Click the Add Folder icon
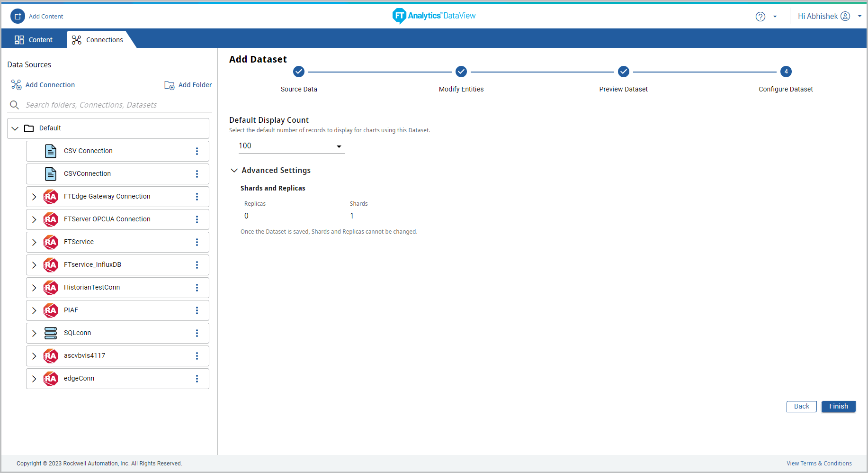 tap(169, 85)
